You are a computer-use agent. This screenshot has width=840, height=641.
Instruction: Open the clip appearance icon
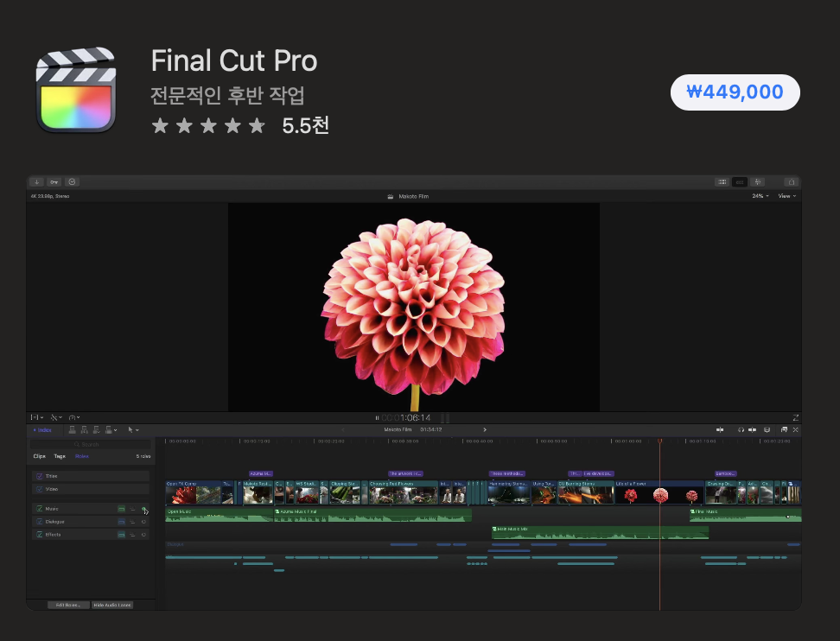tap(767, 429)
